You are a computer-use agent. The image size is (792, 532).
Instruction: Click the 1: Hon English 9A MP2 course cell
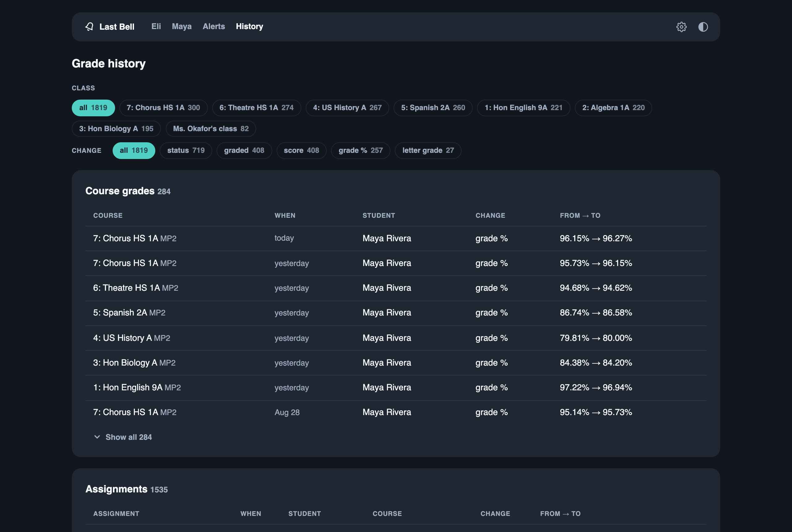tap(137, 388)
